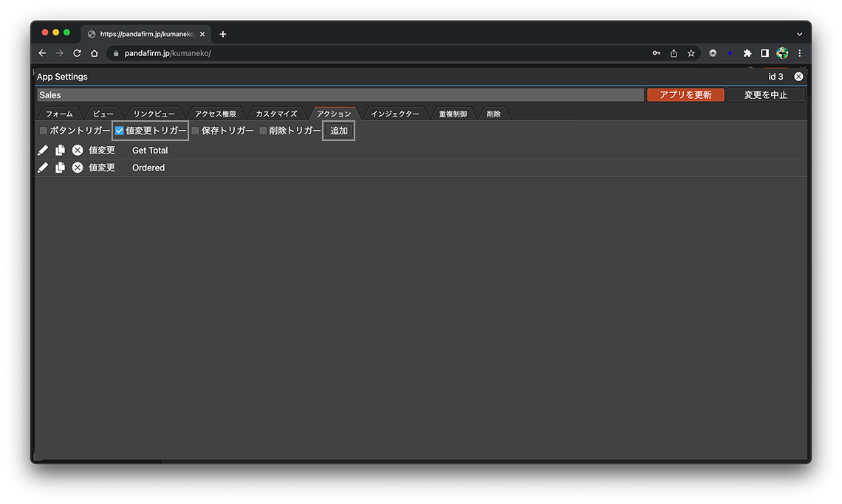Click the pencil edit icon for Get Total

point(43,151)
